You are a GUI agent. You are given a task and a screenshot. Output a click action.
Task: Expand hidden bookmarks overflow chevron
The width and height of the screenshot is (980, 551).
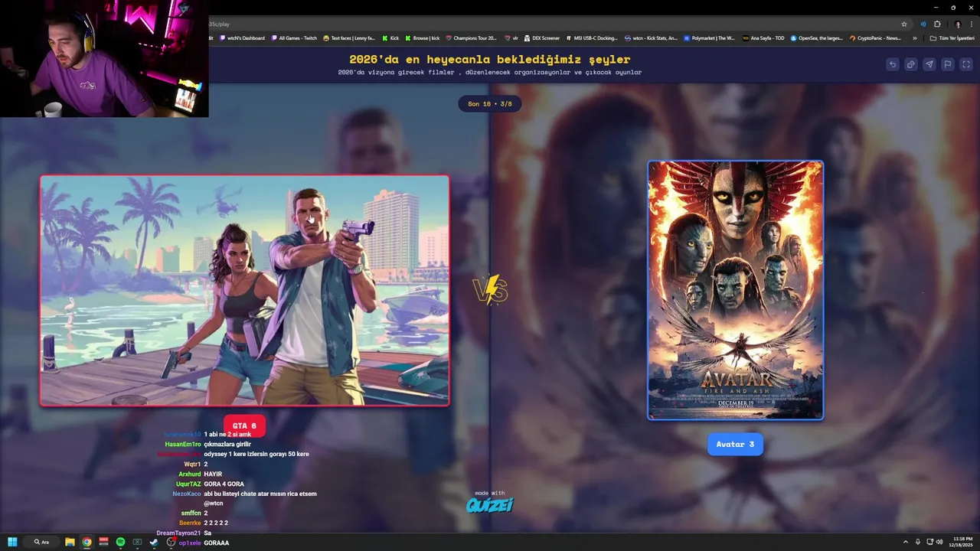914,37
